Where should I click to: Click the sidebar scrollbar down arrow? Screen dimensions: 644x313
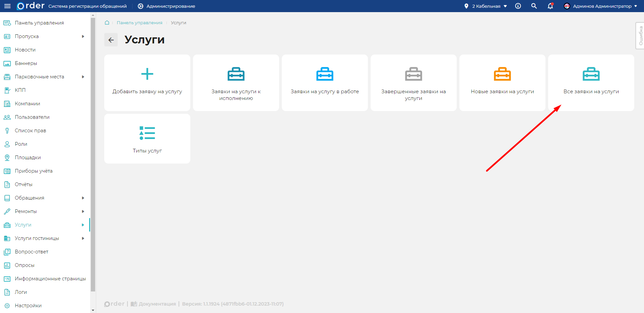(93, 310)
